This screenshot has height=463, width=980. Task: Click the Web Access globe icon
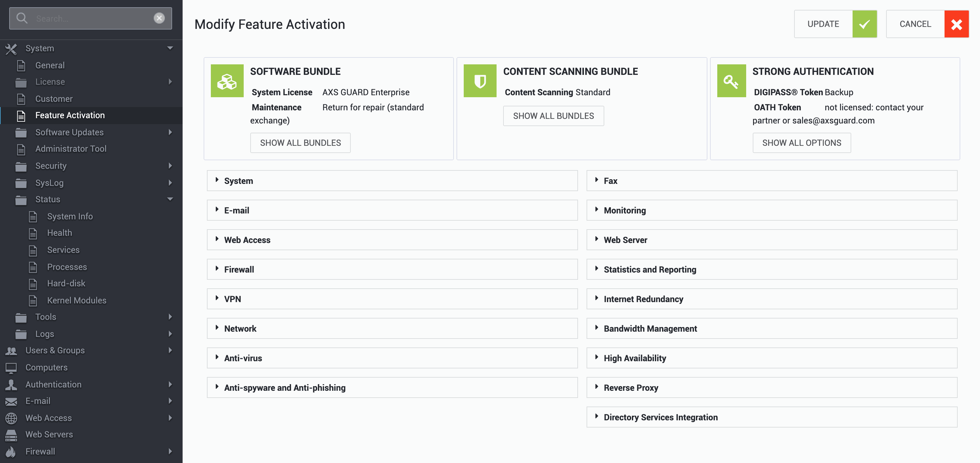11,418
